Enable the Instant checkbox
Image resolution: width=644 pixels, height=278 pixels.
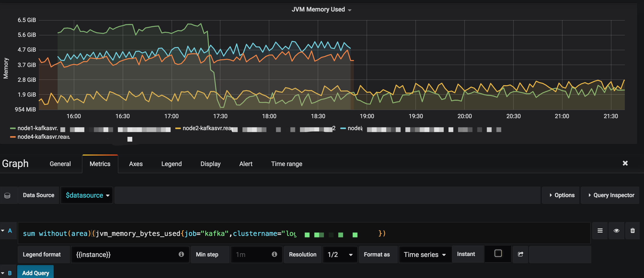coord(498,253)
